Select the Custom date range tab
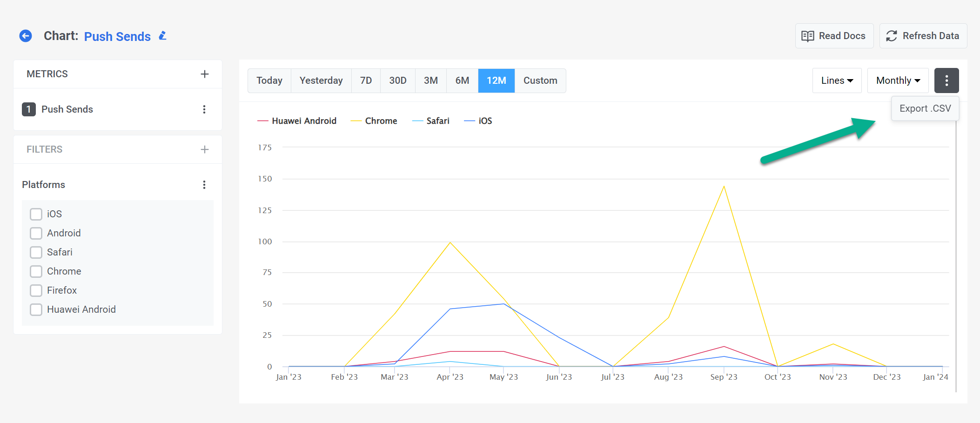Viewport: 980px width, 423px height. pyautogui.click(x=540, y=81)
